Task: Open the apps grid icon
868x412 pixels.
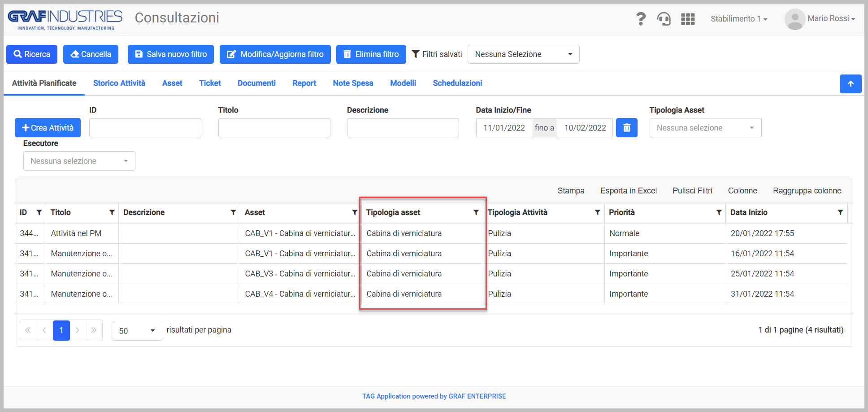Action: (688, 19)
